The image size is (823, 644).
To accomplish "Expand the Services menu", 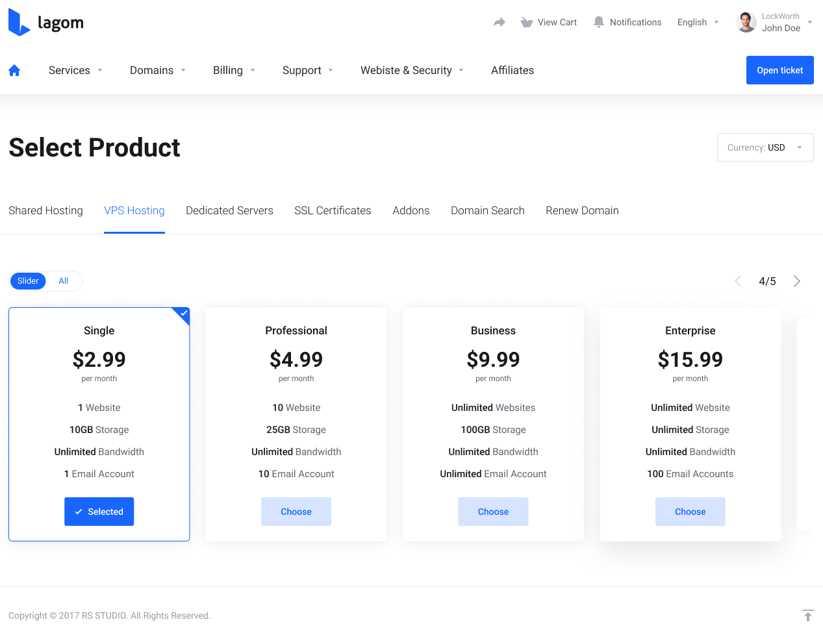I will (75, 70).
